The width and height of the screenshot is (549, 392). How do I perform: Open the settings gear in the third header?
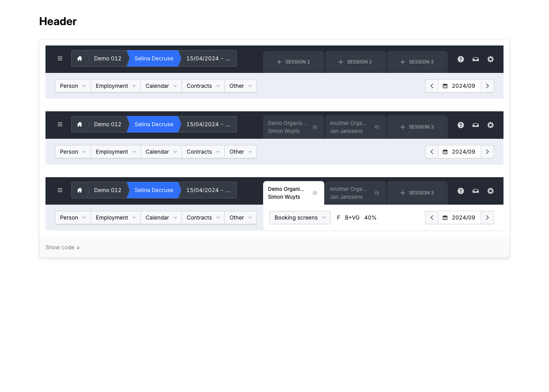(491, 191)
